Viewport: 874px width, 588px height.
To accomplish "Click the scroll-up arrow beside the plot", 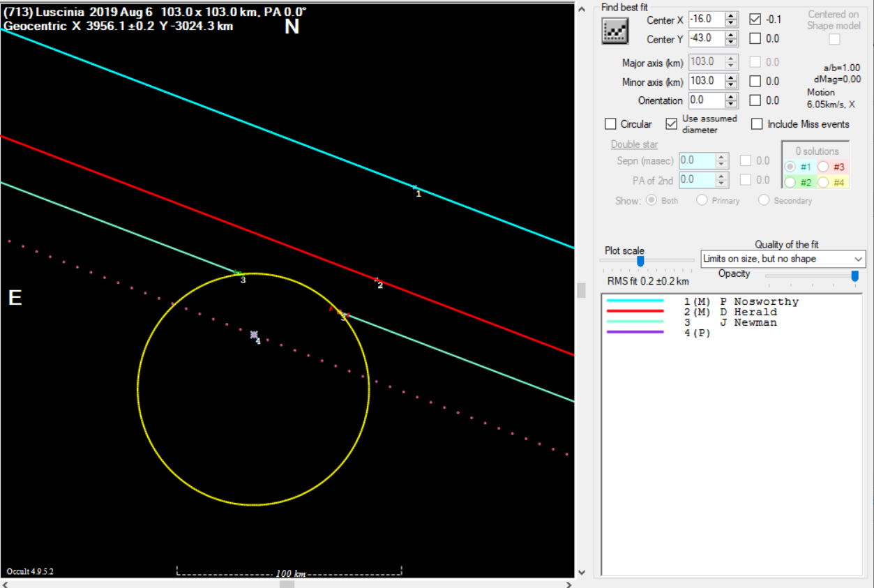I will click(x=581, y=8).
